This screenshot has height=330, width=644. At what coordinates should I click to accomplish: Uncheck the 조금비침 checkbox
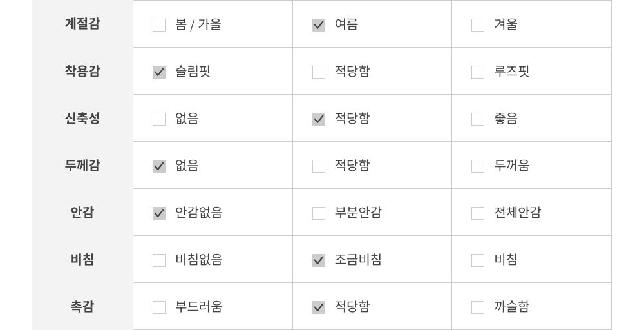click(319, 260)
